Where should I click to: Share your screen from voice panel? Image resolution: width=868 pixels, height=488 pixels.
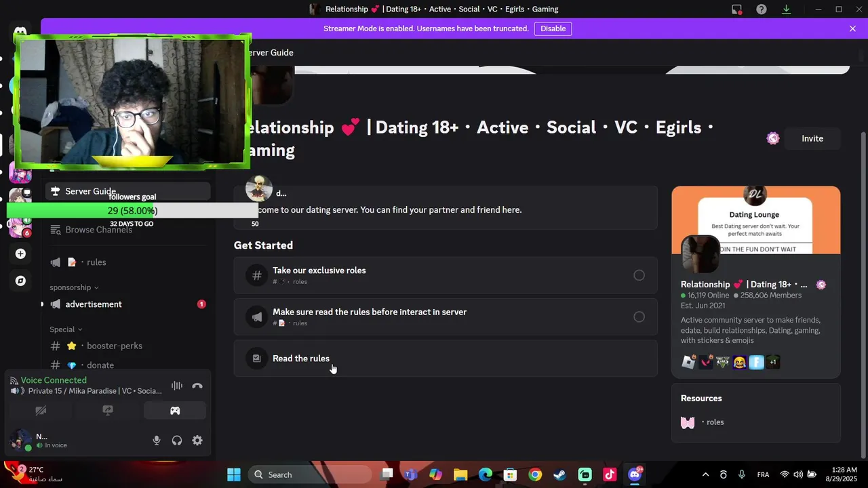tap(108, 411)
